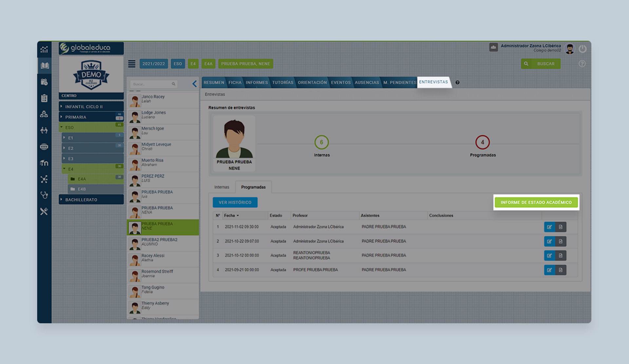Screen dimensions: 629x364
Task: Open the stethoscope health sidebar icon
Action: 44,195
